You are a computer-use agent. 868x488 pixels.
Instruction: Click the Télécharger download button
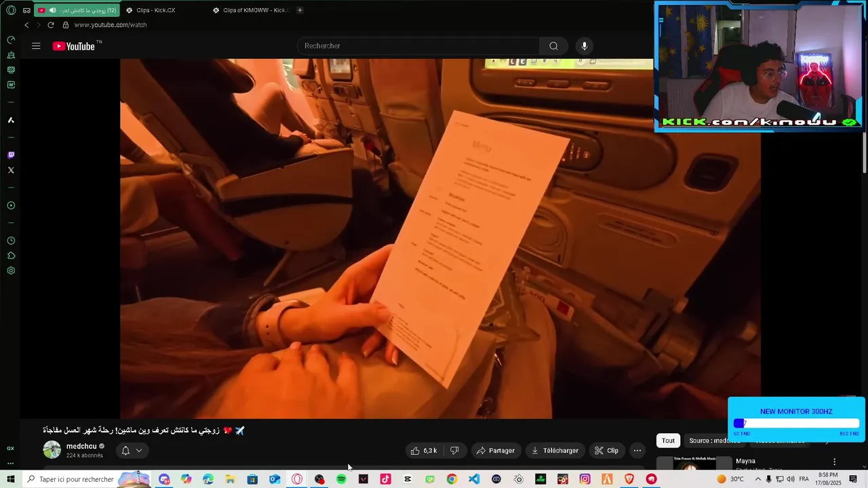coord(555,451)
